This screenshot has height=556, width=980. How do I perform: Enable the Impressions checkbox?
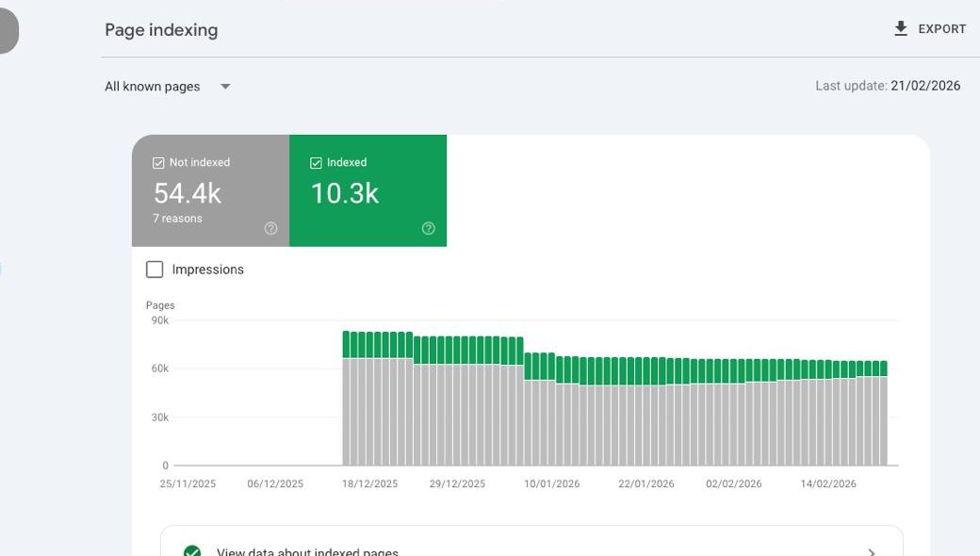coord(154,269)
